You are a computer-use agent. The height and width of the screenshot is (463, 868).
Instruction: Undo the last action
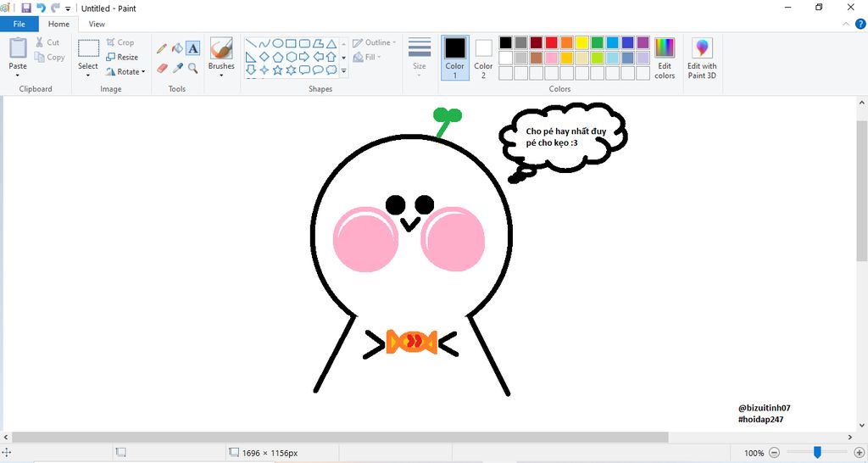41,8
